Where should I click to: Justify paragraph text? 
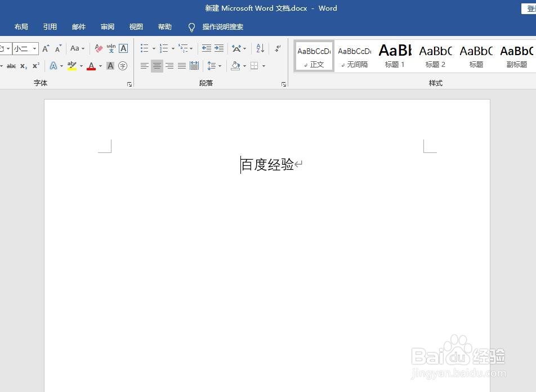point(182,66)
